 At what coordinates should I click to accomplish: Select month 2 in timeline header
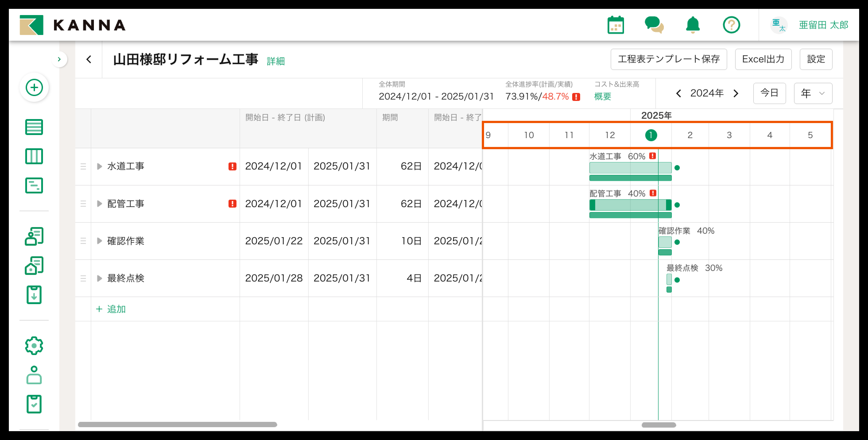(690, 135)
